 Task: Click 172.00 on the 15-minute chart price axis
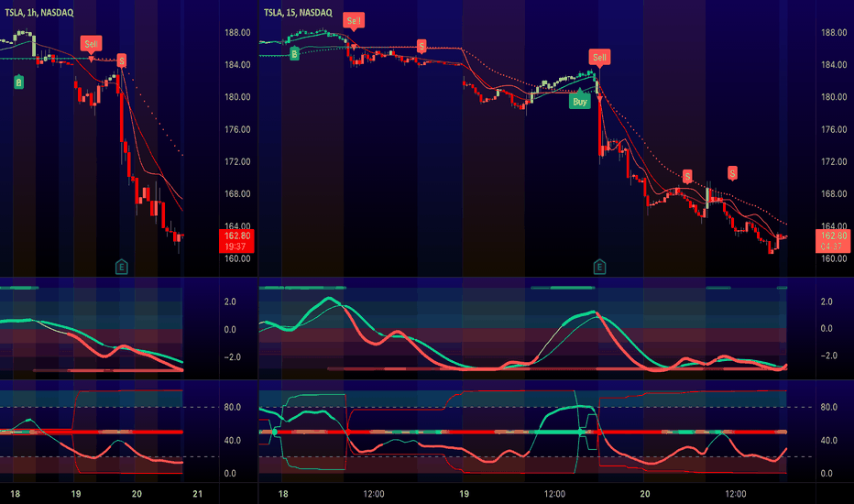coord(834,162)
